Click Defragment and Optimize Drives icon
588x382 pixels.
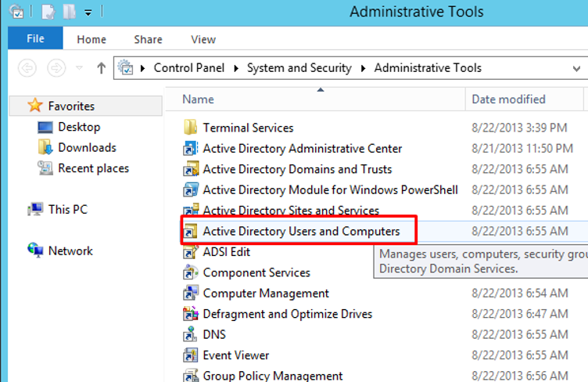click(190, 314)
